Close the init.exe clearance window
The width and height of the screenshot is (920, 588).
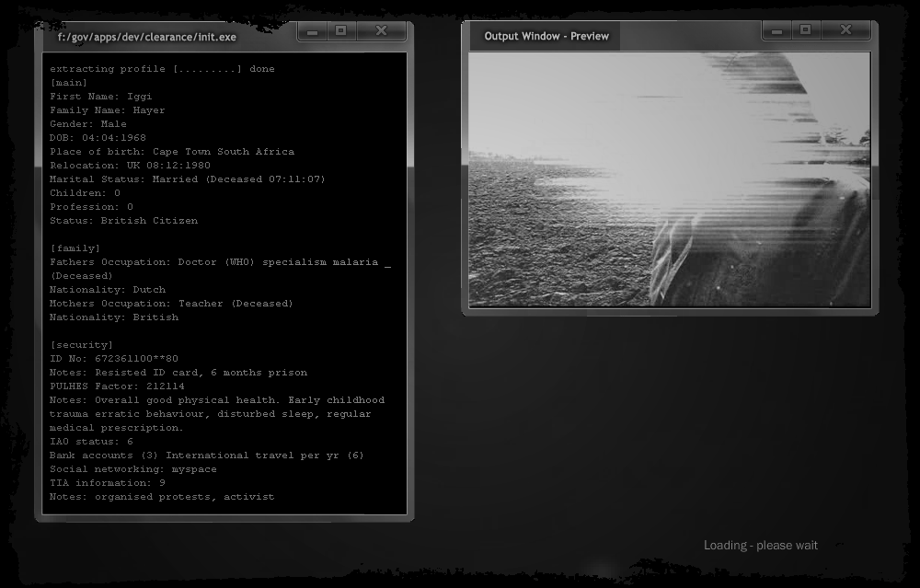pos(381,31)
